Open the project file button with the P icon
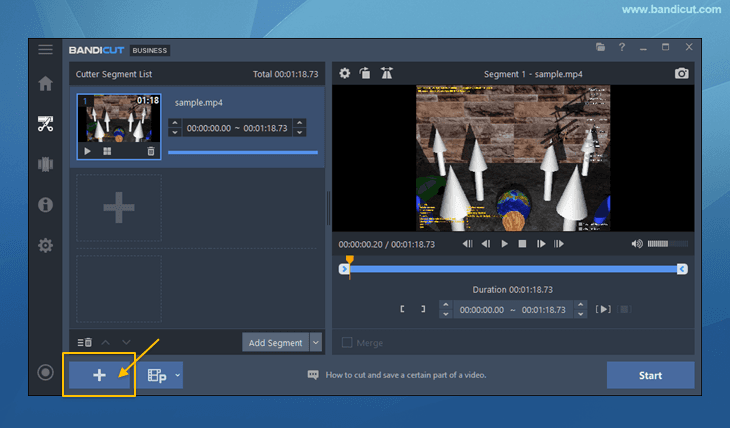 click(x=157, y=375)
